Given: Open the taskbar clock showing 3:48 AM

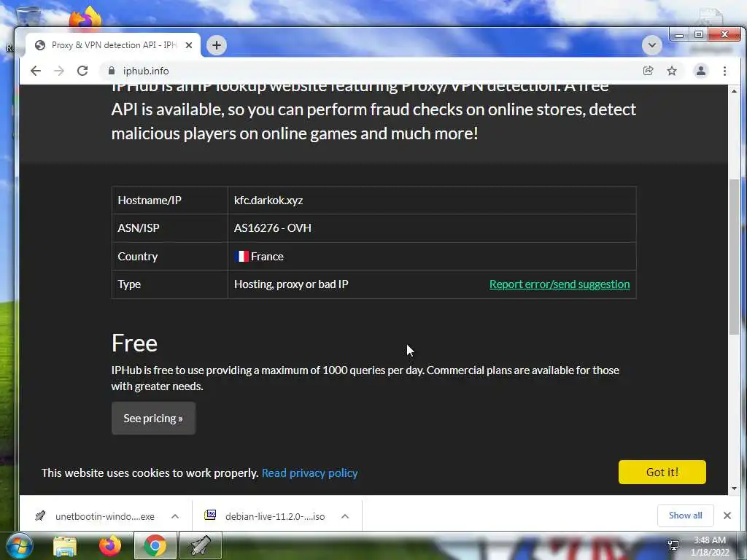Looking at the screenshot, I should (x=710, y=546).
